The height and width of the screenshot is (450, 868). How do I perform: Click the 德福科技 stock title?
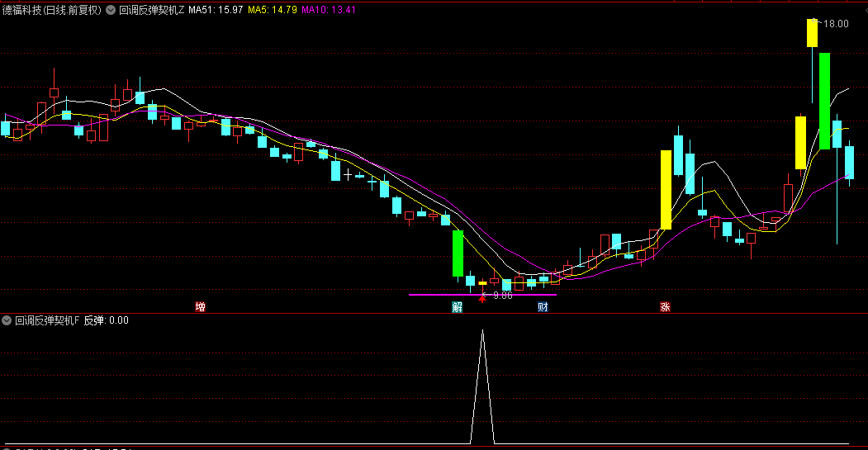point(52,10)
